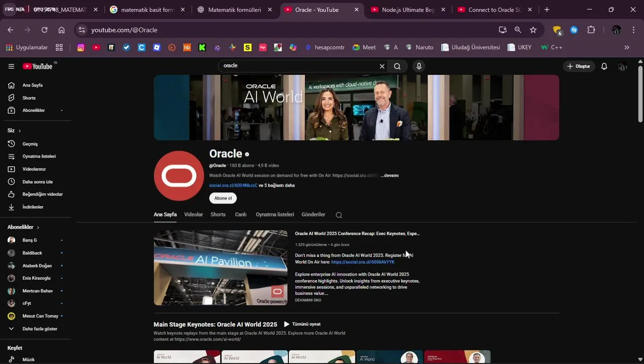This screenshot has width=644, height=364.
Task: Search within the Oracle channel
Action: [x=339, y=215]
